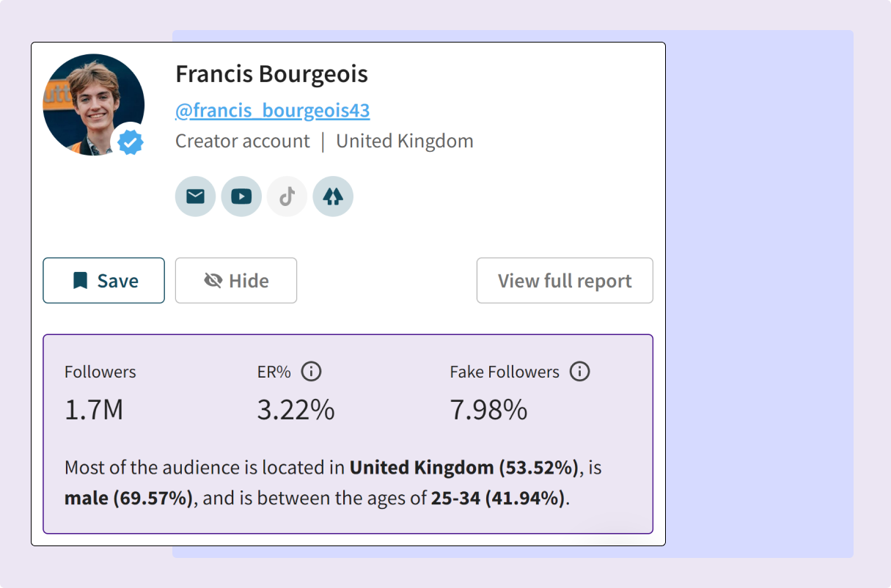Click the Creator account label
Image resolution: width=891 pixels, height=588 pixels.
click(x=242, y=141)
